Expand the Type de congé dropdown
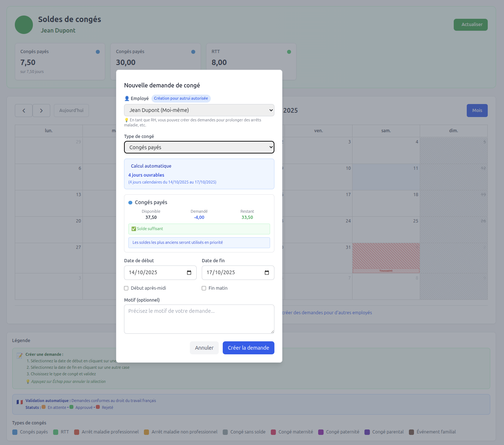This screenshot has width=504, height=445. [x=199, y=147]
